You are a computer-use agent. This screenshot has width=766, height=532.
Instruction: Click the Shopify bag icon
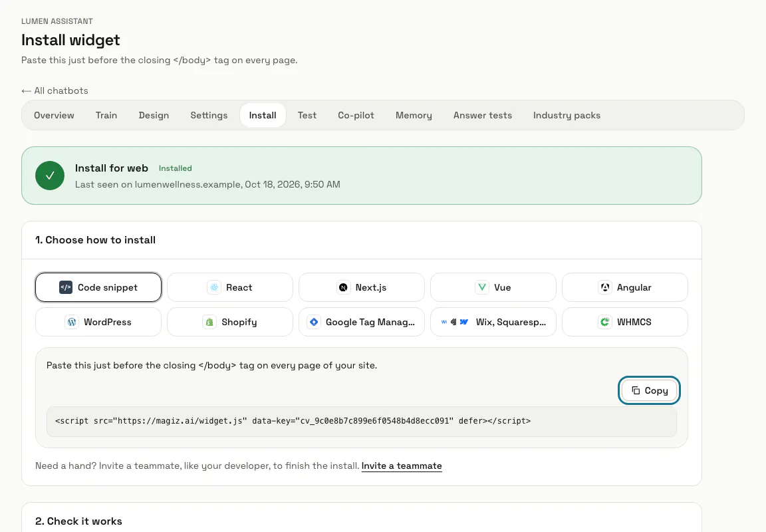pyautogui.click(x=209, y=322)
